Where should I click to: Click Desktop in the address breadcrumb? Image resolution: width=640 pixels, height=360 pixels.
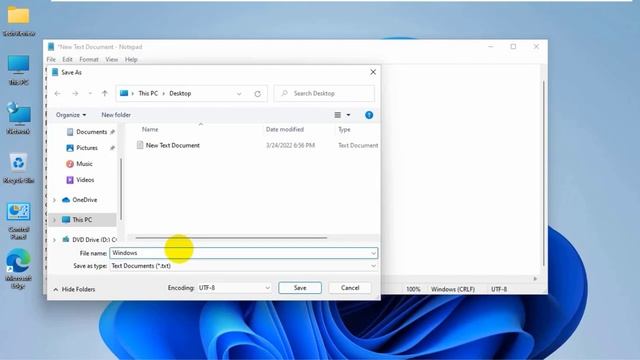(x=180, y=93)
